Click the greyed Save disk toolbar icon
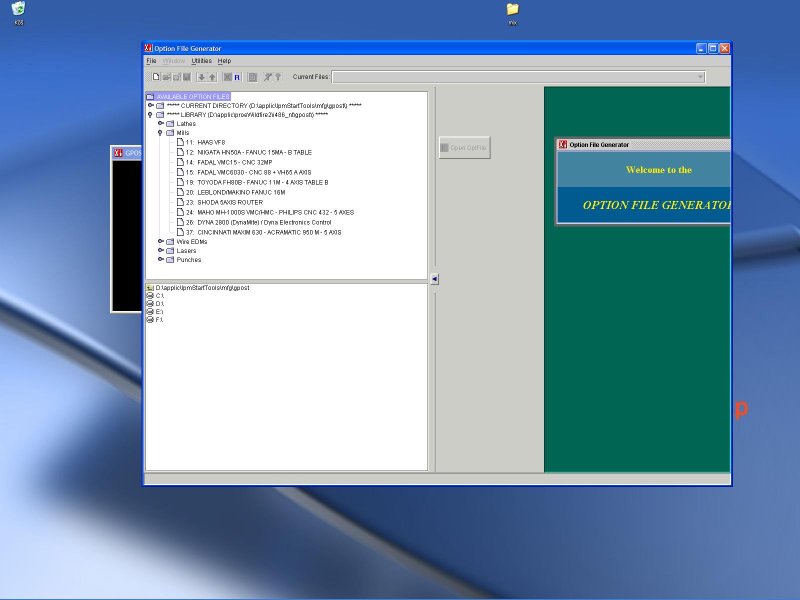800x600 pixels. pos(187,77)
